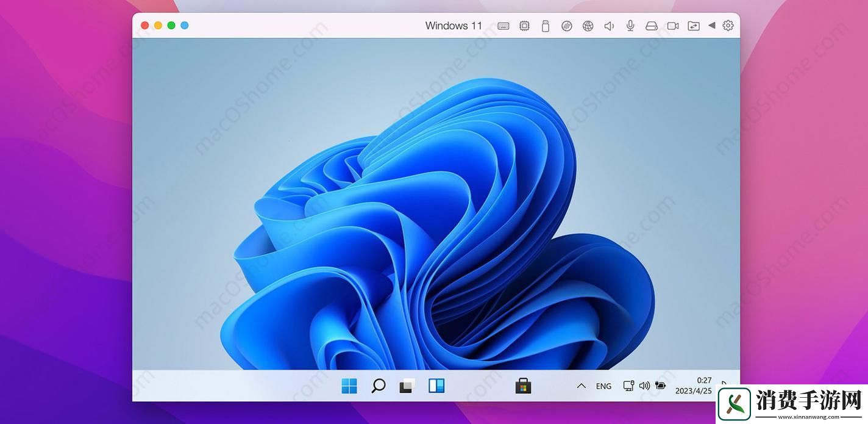
Task: Open the Windows Start menu
Action: click(349, 386)
